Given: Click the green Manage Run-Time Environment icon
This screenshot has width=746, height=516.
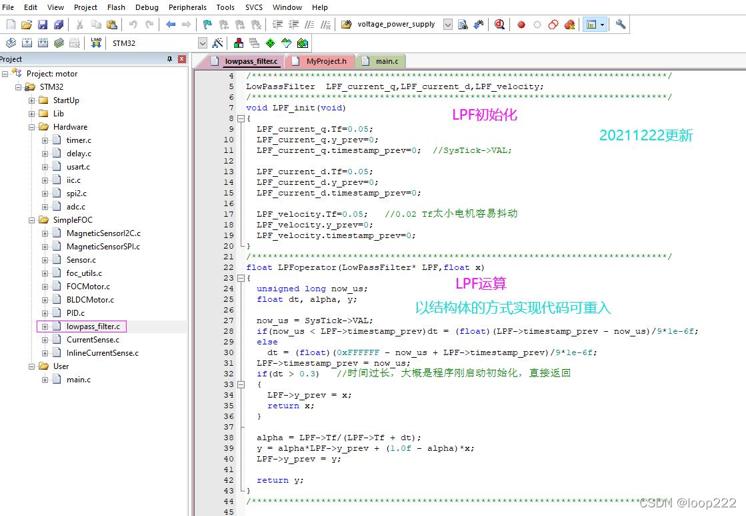Looking at the screenshot, I should coord(270,43).
